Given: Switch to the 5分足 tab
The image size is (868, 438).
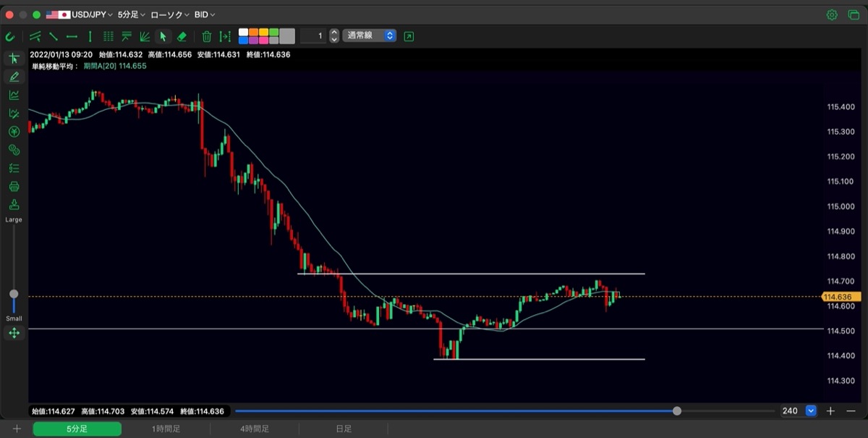Looking at the screenshot, I should (x=77, y=429).
